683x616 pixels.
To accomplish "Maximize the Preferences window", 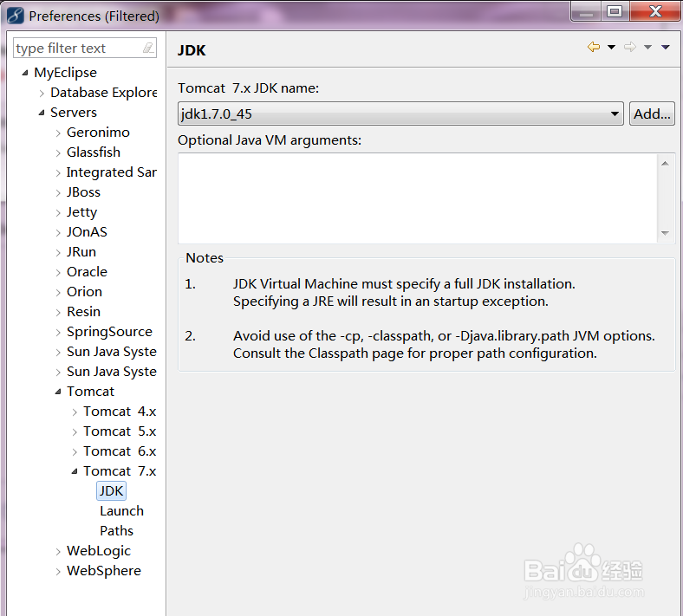I will coord(615,11).
